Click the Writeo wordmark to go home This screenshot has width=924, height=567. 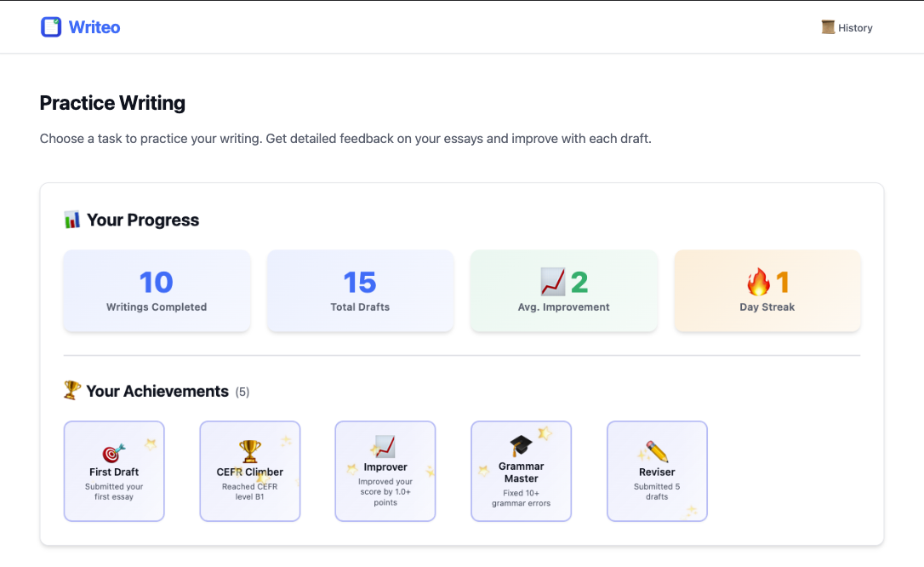click(91, 26)
